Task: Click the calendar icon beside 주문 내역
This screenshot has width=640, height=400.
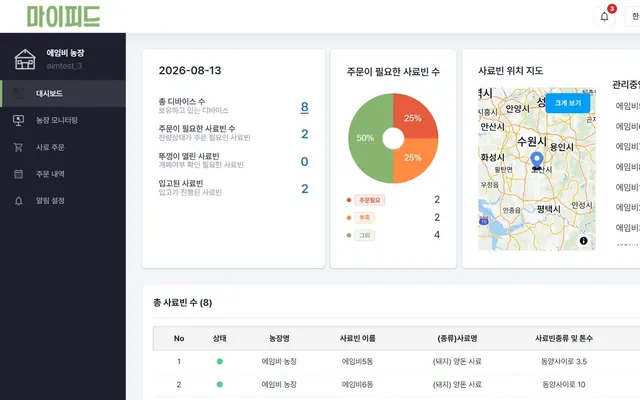Action: (18, 174)
